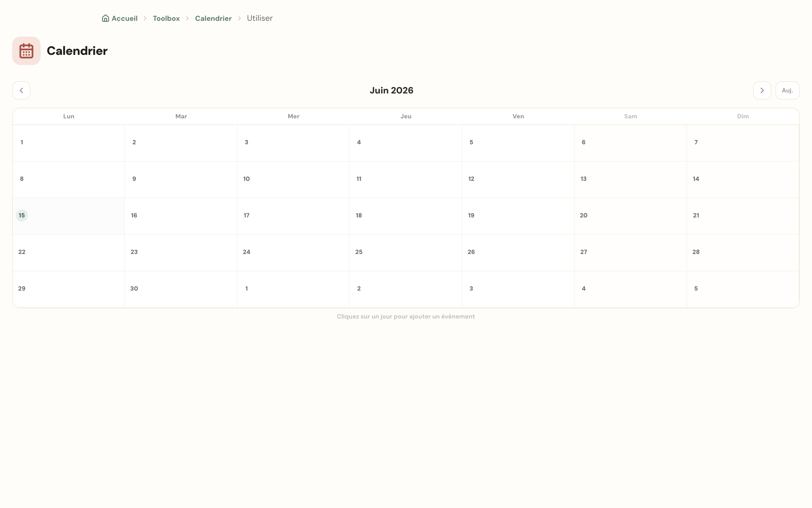Select day 25 in the Jeu column
This screenshot has width=812, height=508.
coord(406,253)
